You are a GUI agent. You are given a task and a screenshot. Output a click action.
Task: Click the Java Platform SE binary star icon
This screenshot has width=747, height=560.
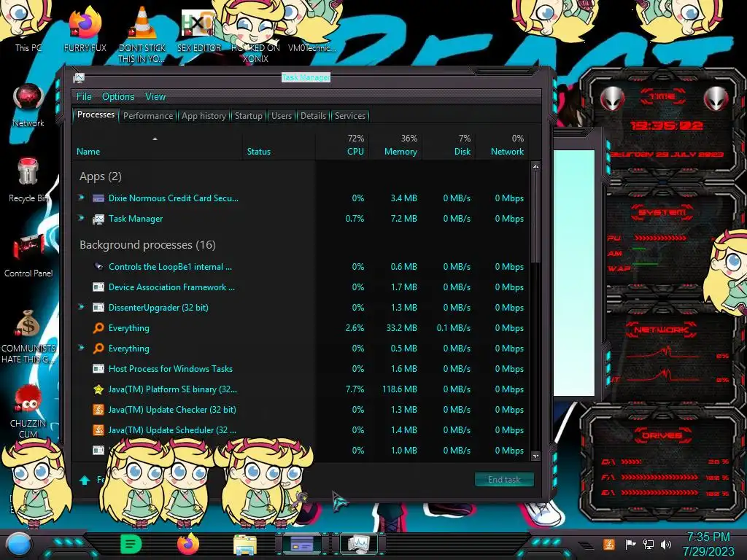point(98,389)
